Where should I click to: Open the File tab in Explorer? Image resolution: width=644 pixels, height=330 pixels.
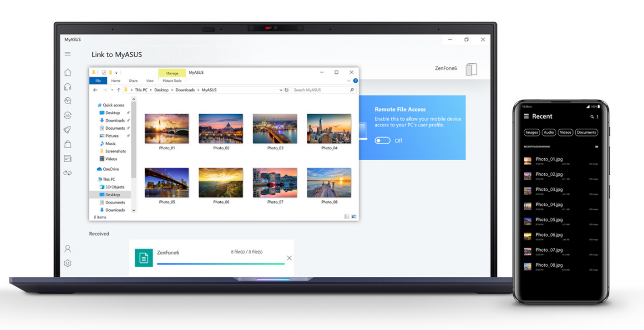pos(98,81)
